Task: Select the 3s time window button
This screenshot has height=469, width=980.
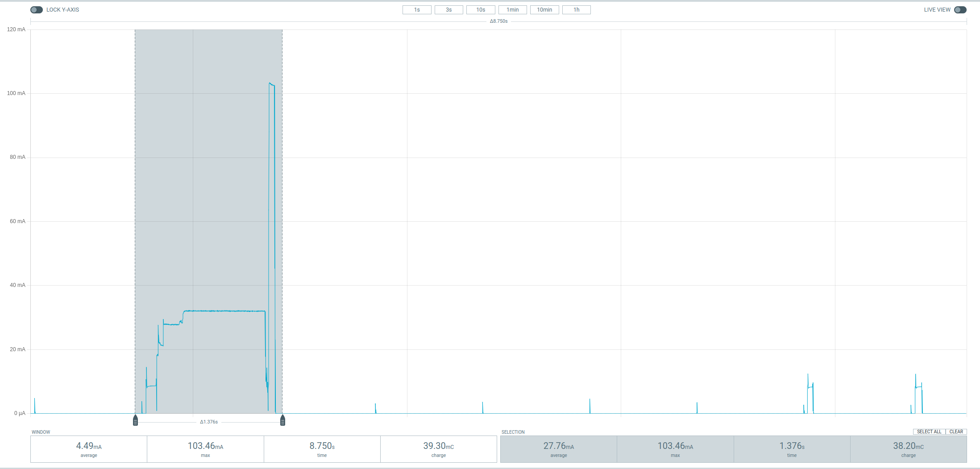Action: coord(448,10)
